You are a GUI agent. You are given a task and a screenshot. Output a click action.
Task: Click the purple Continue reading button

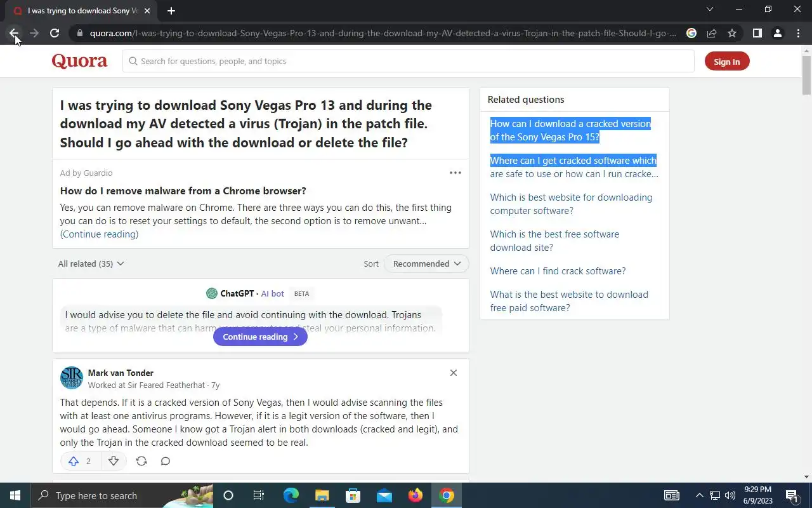260,337
